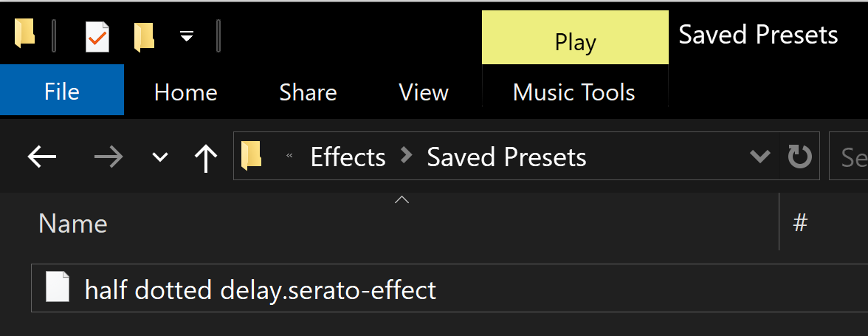The image size is (868, 336).
Task: Click the folder icon in the address bar
Action: click(251, 156)
